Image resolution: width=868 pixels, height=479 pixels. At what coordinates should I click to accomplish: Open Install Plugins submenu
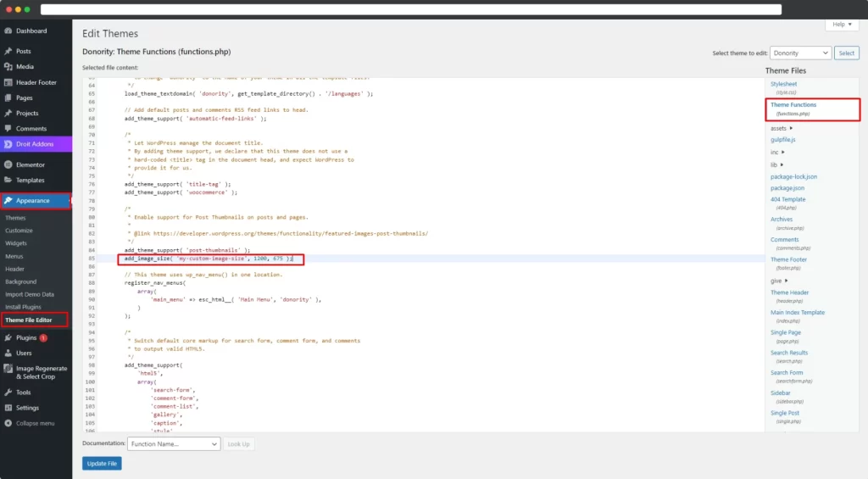[x=23, y=307]
